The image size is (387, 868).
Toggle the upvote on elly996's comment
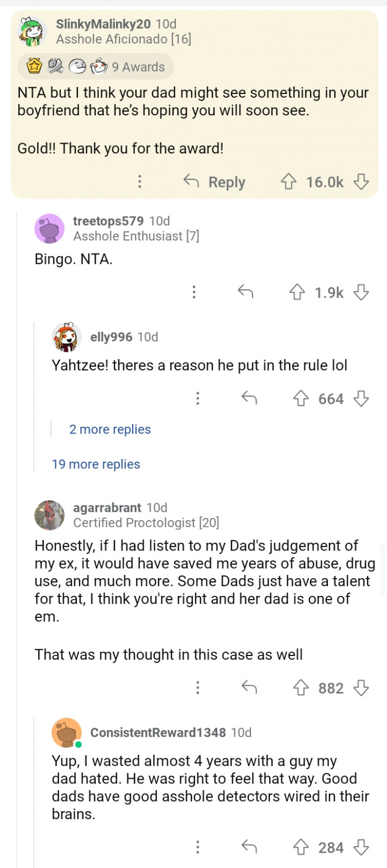tap(301, 398)
